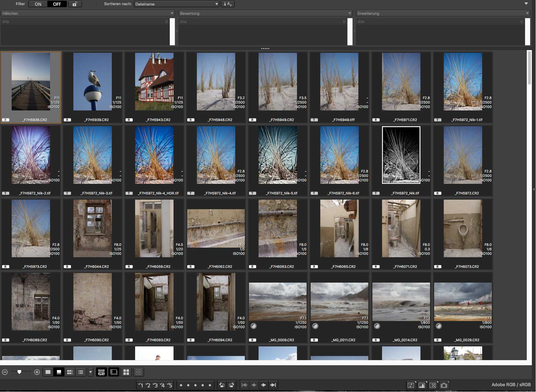Click the remote shooting camera icon
This screenshot has width=536, height=392.
coord(444,385)
